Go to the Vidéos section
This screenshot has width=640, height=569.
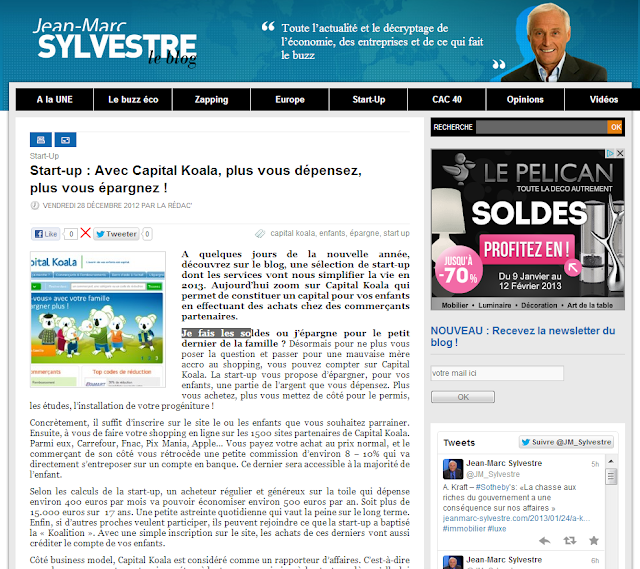603,100
